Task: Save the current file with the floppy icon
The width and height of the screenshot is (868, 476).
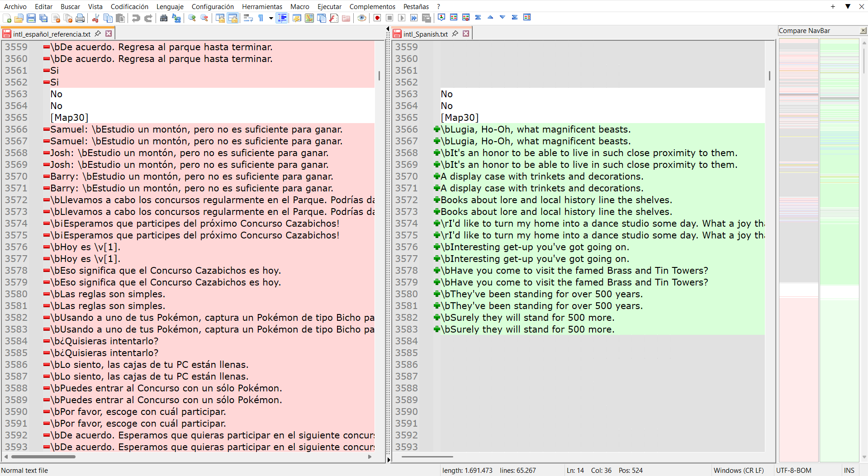Action: [31, 18]
